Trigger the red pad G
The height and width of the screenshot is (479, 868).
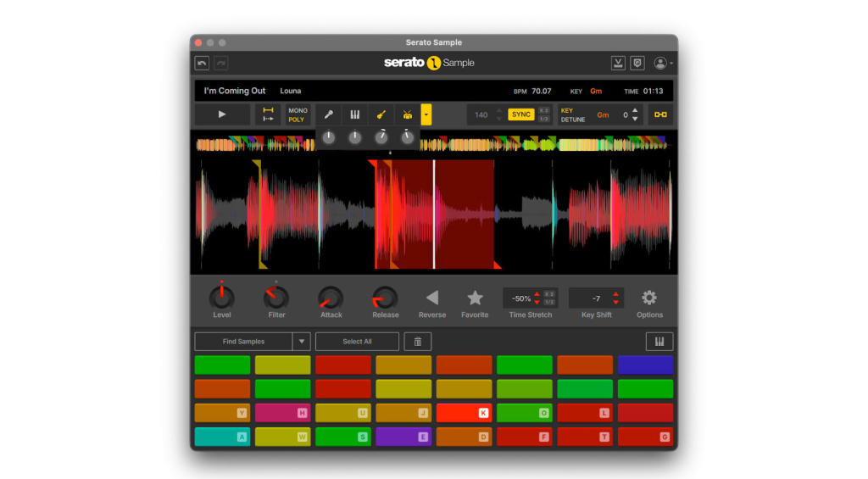(645, 437)
